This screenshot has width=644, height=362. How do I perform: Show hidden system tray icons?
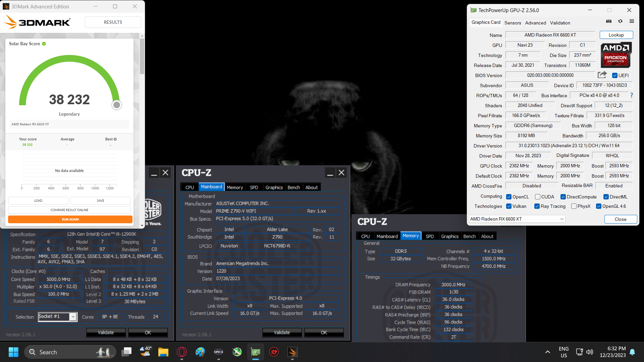point(547,352)
